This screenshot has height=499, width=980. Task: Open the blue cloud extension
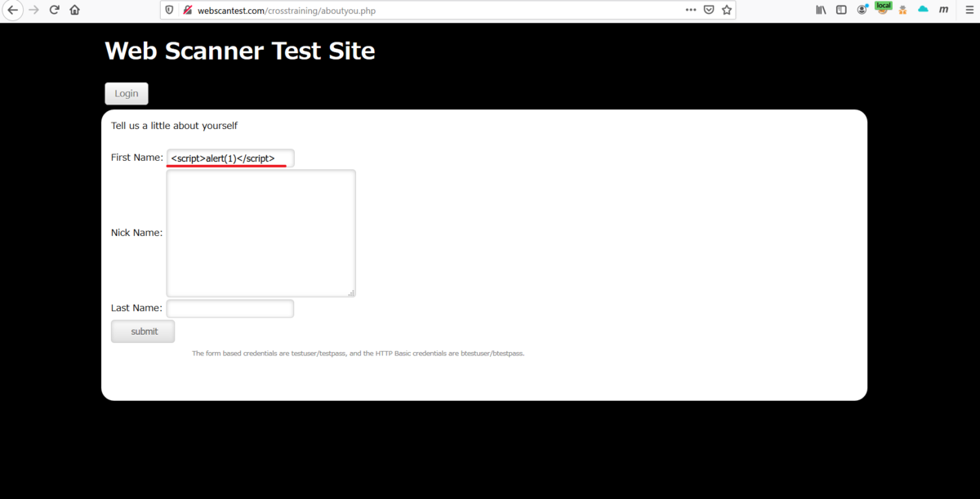point(924,10)
